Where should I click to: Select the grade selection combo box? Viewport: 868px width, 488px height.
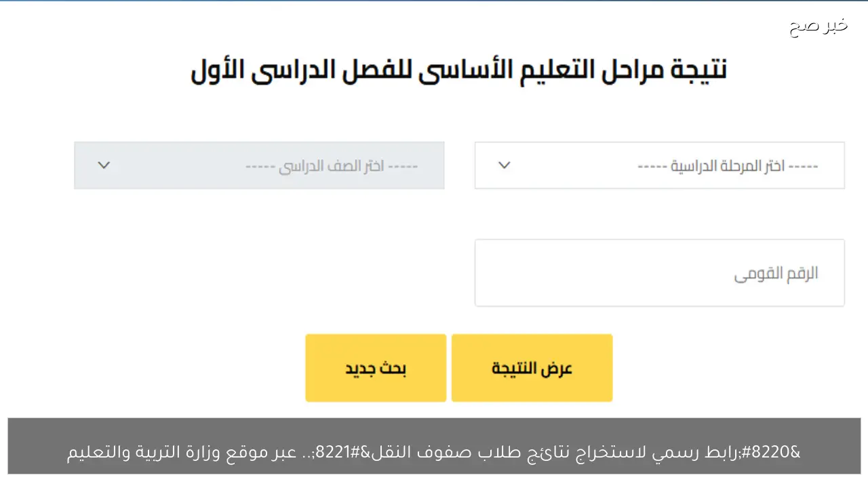pyautogui.click(x=259, y=165)
